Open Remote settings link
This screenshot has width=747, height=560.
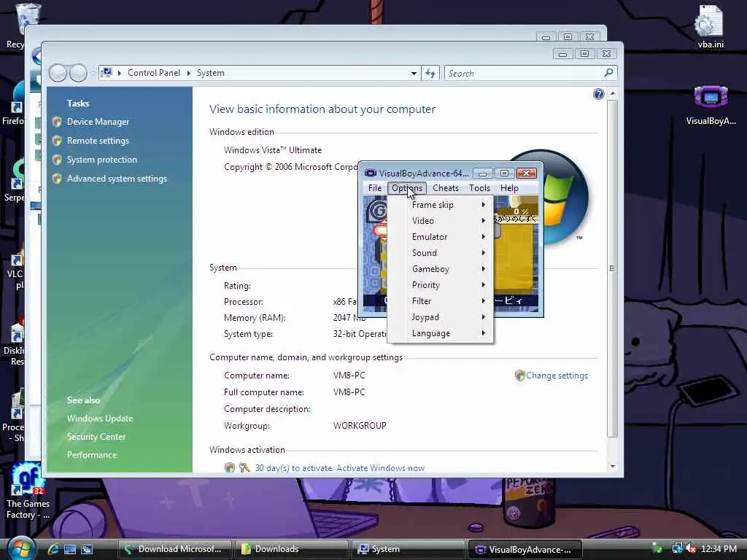(x=98, y=141)
